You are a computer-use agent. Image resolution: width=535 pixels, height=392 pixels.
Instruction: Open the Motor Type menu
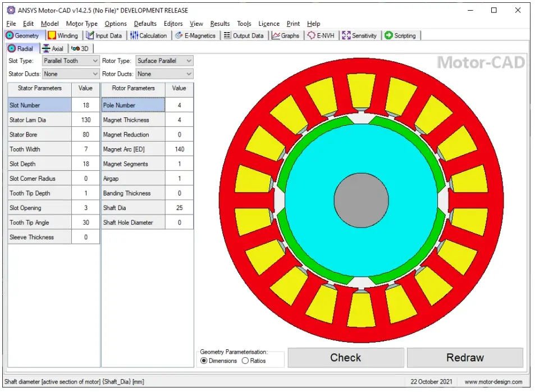(82, 24)
